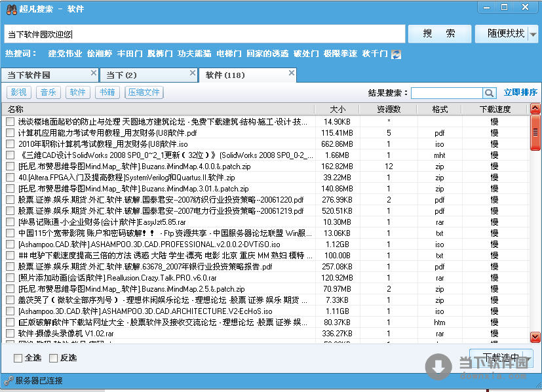Screen dimensions: 542x392
Task: Check the box for Buzans.iMindMap.4.0.0 zip row
Action: coord(10,167)
